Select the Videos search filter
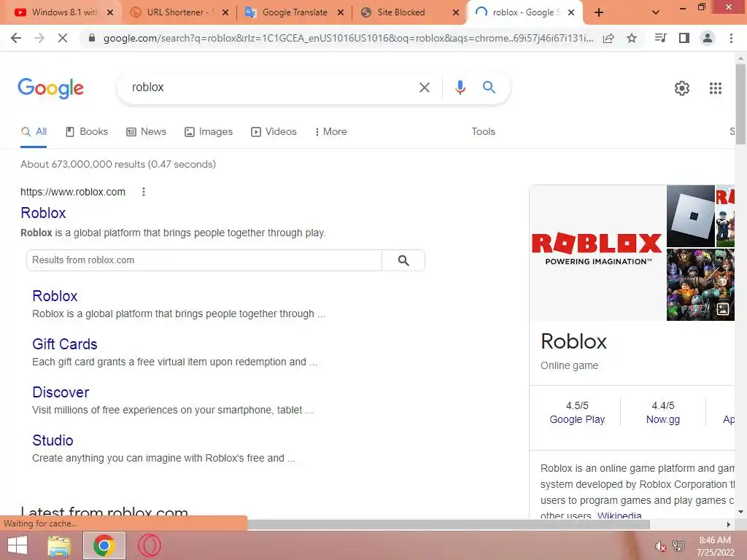747x560 pixels. tap(274, 131)
